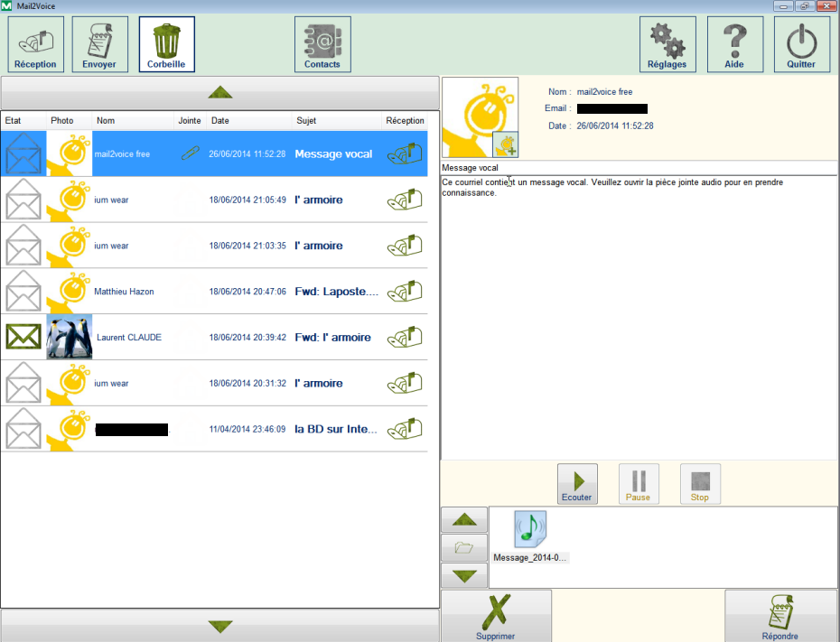Screen dimensions: 840x642
Task: Pause the audio playback
Action: click(x=639, y=484)
